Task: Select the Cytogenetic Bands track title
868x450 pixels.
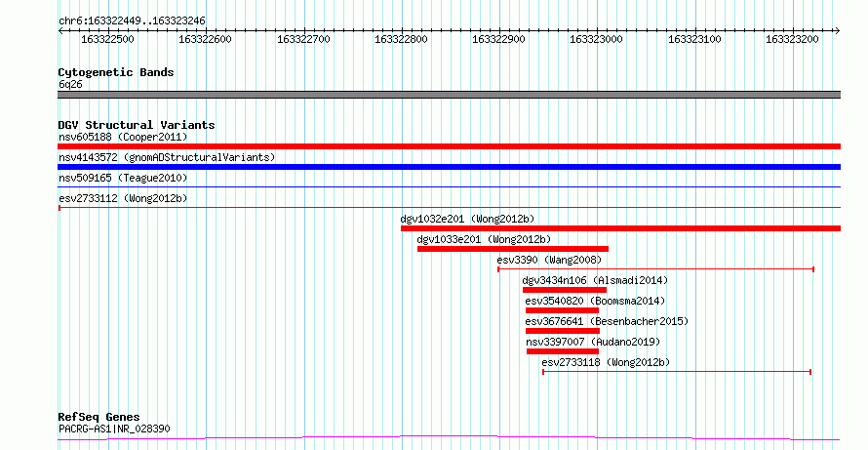Action: point(116,72)
